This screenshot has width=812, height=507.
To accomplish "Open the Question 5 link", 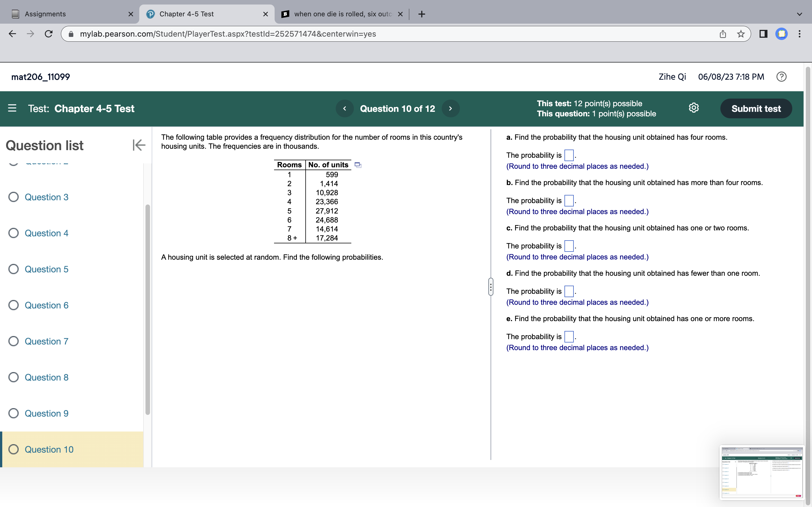I will (x=46, y=269).
